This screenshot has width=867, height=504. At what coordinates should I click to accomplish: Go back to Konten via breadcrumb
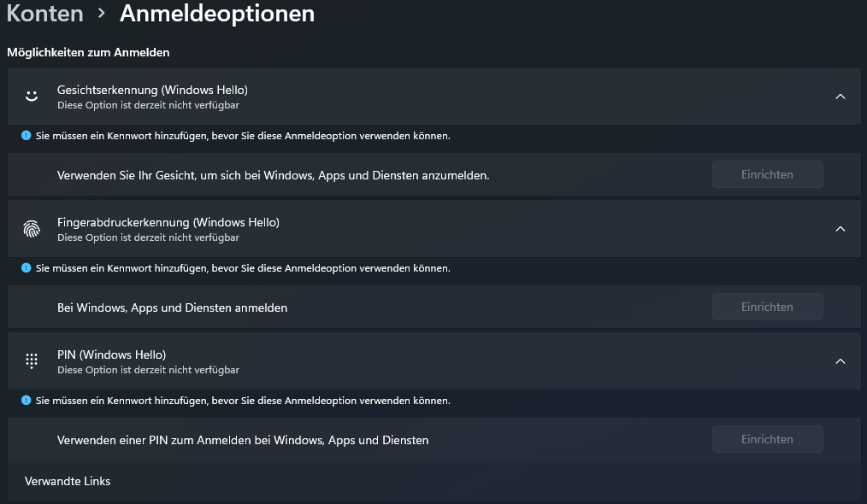[45, 14]
